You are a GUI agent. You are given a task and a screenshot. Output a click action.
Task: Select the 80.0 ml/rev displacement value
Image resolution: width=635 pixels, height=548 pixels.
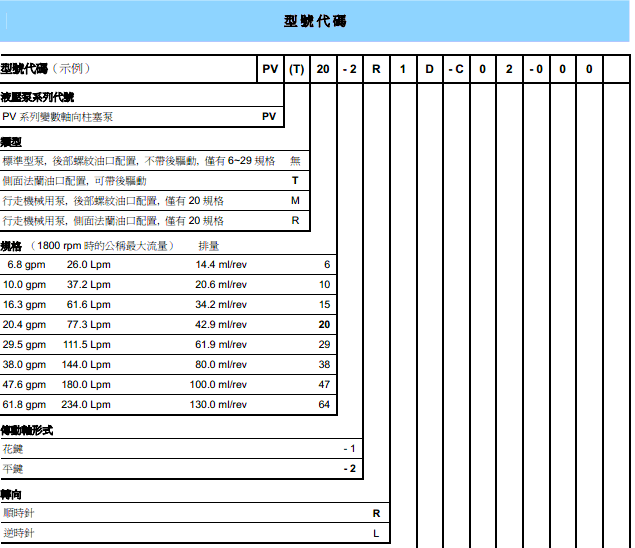point(221,365)
